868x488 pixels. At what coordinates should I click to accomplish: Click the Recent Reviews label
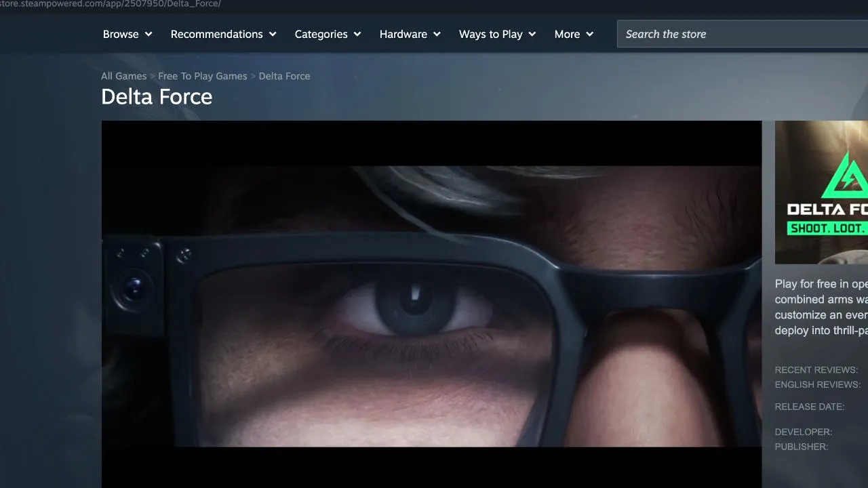tap(816, 370)
